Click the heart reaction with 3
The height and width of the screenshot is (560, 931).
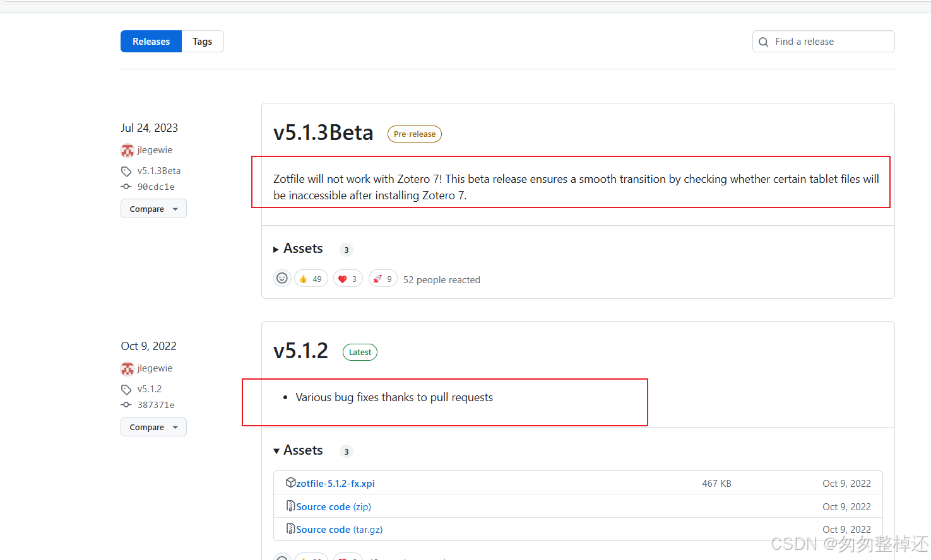click(x=348, y=279)
